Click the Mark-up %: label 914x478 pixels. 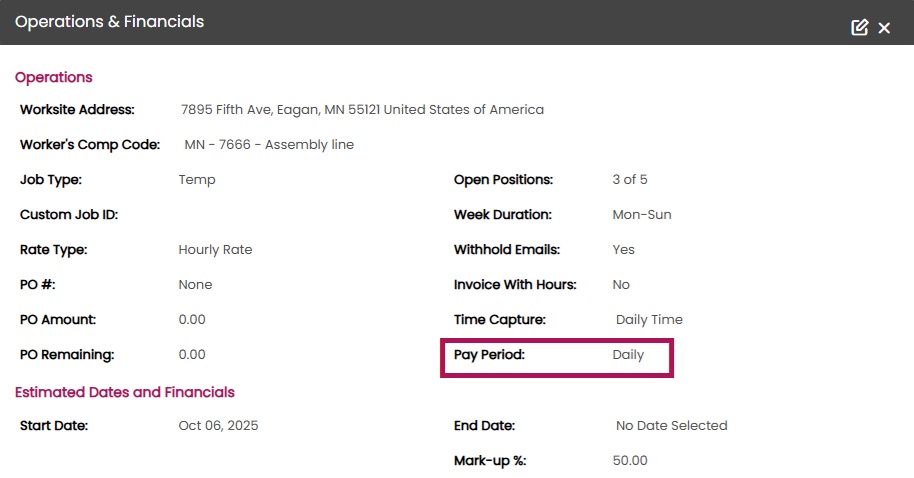tap(490, 461)
